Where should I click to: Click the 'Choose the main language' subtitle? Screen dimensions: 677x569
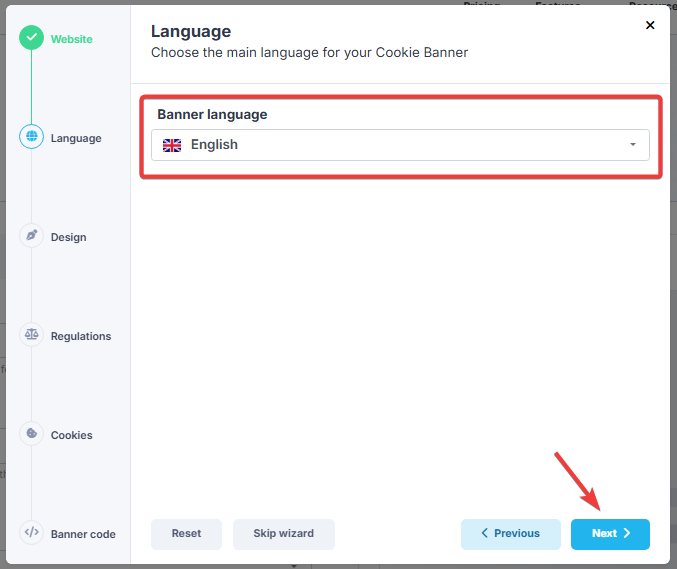point(309,52)
